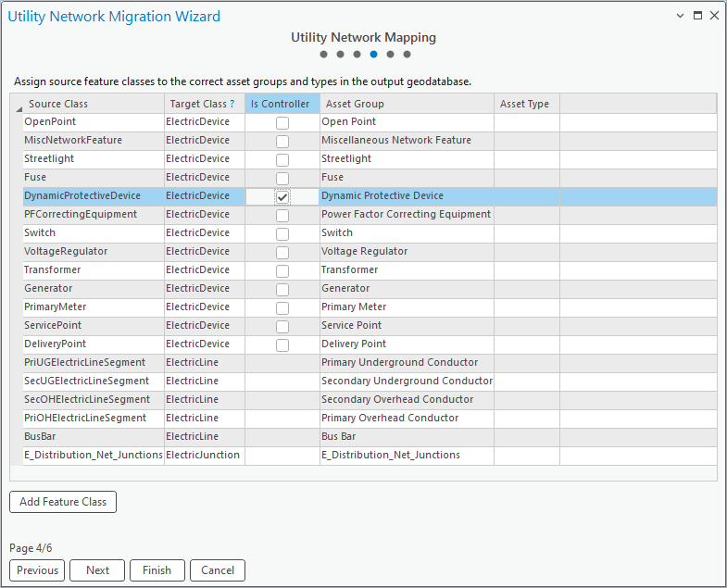This screenshot has height=588, width=727.
Task: Edit Miscellaneous Network Feature asset group cell
Action: (407, 141)
